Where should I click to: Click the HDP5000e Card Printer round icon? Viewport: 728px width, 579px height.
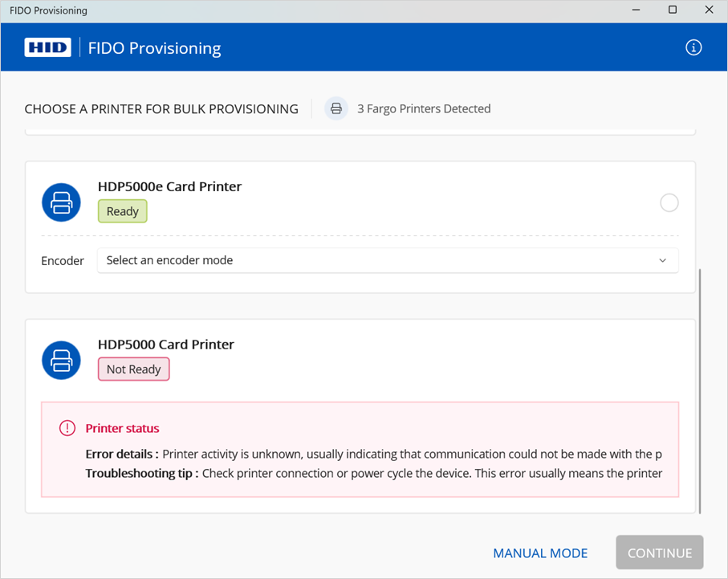point(61,203)
